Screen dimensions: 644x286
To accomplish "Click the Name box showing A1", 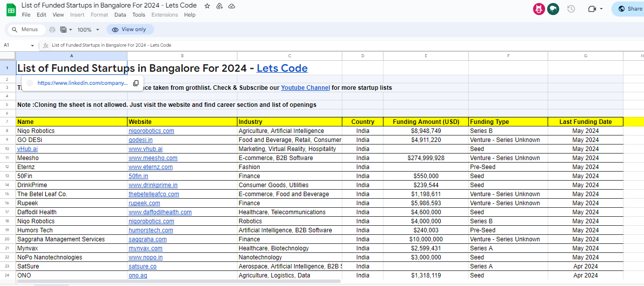I will point(15,45).
